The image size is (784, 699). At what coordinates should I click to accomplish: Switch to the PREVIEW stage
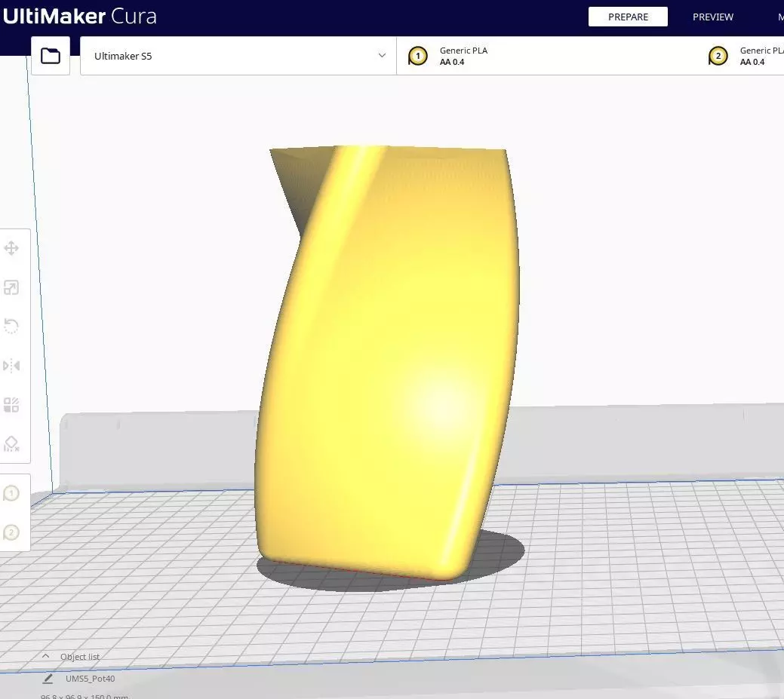(712, 17)
